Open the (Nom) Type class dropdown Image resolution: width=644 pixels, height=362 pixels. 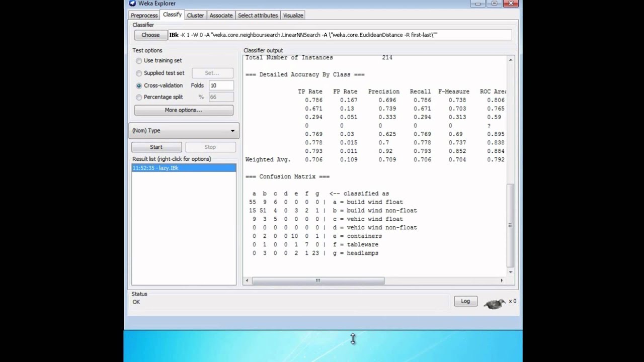coord(184,131)
